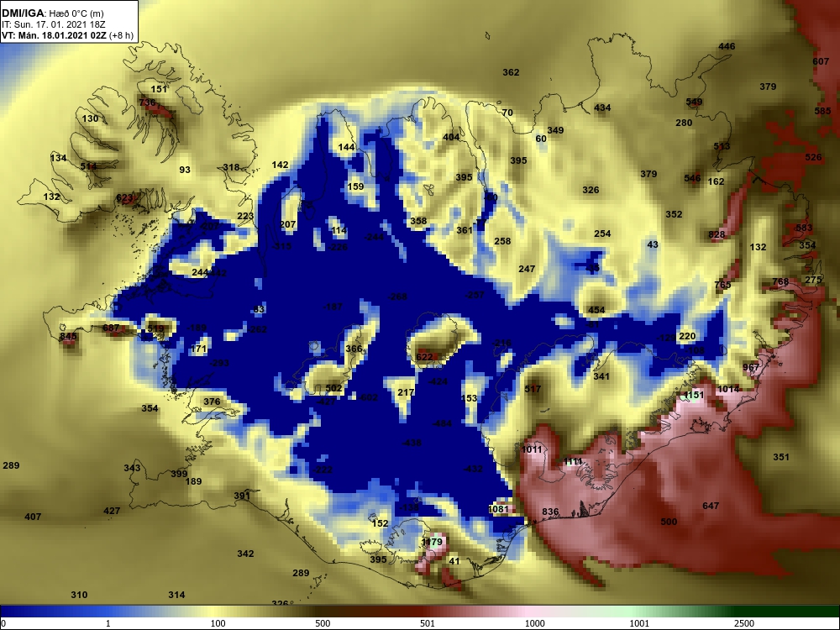840x630 pixels.
Task: Click the map value 1014
Action: [728, 390]
